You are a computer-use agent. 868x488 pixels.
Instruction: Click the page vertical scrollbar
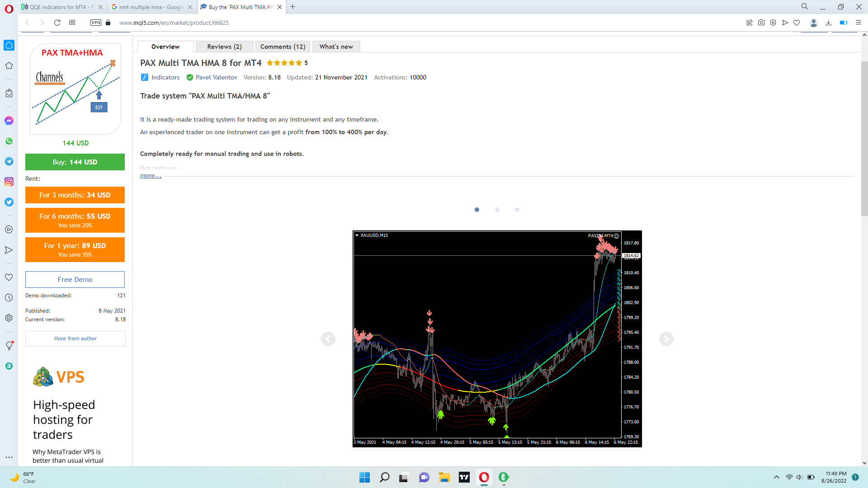point(864,249)
